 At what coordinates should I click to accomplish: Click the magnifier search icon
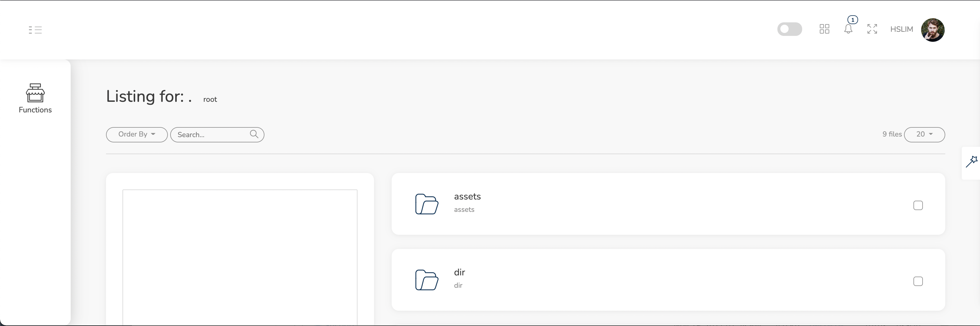254,134
